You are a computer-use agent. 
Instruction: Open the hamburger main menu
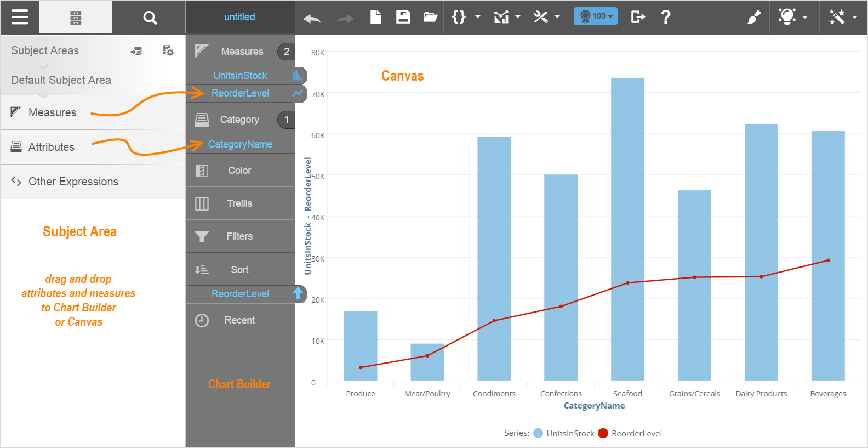(x=19, y=17)
